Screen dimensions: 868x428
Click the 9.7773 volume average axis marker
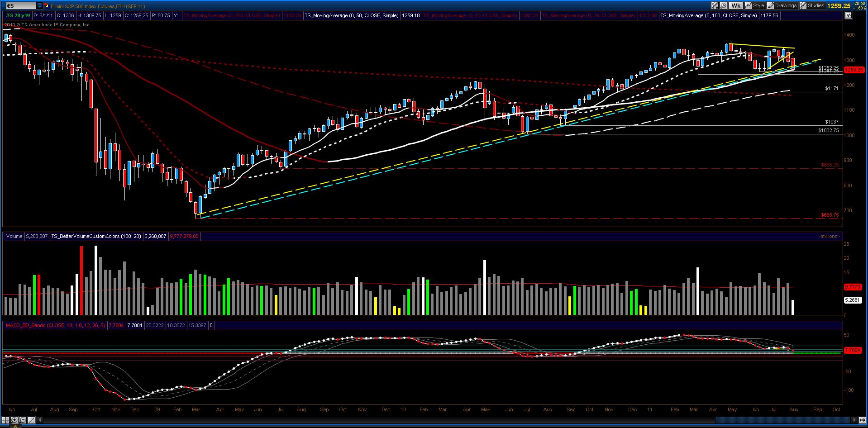853,287
